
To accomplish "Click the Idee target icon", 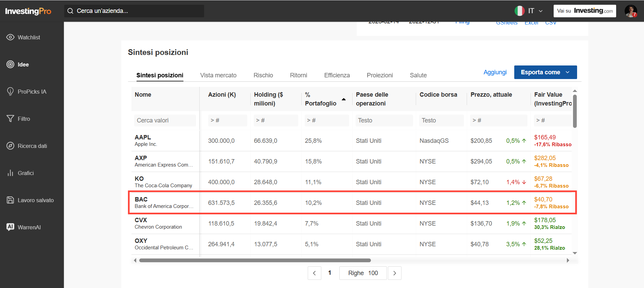I will point(11,64).
